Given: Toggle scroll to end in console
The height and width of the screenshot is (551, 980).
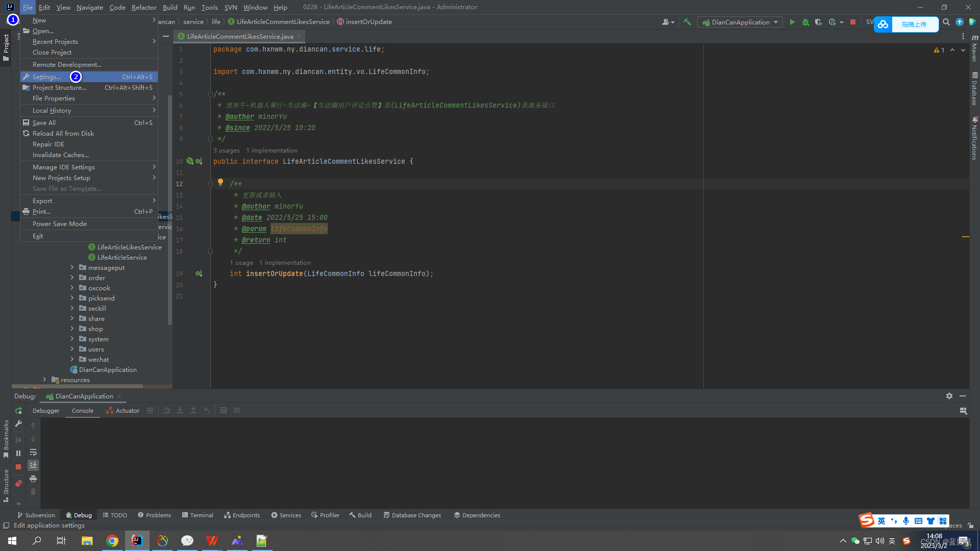Looking at the screenshot, I should (x=33, y=465).
